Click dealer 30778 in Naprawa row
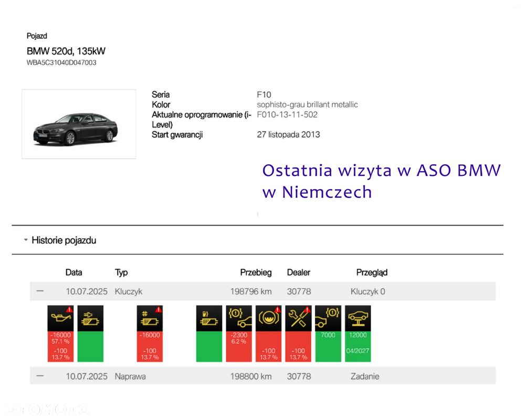This screenshot has width=525, height=420. coord(299,376)
